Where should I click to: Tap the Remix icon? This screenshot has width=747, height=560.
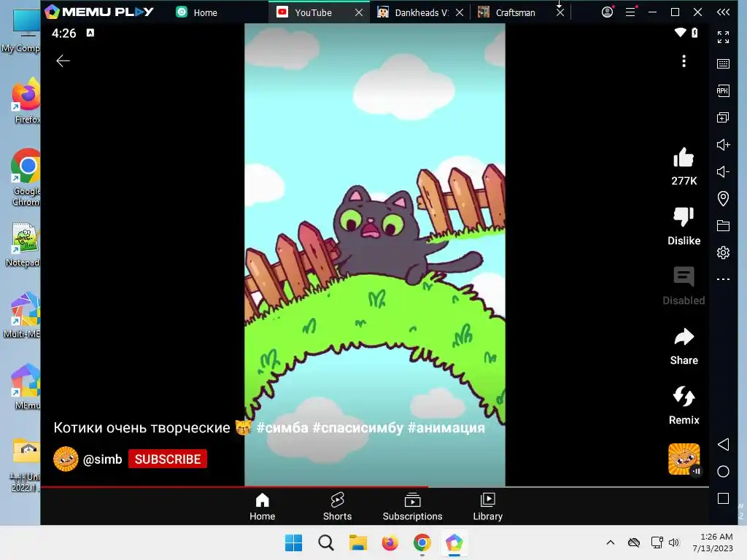point(684,396)
